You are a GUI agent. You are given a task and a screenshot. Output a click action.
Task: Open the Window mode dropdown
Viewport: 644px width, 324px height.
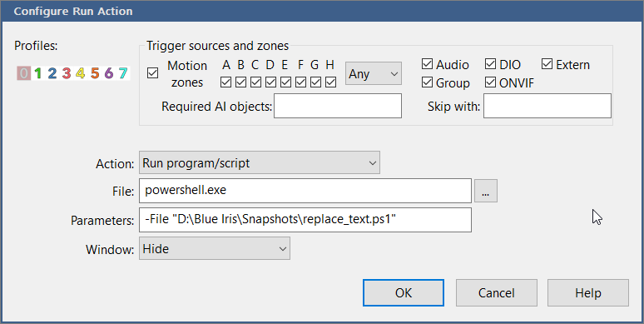215,248
